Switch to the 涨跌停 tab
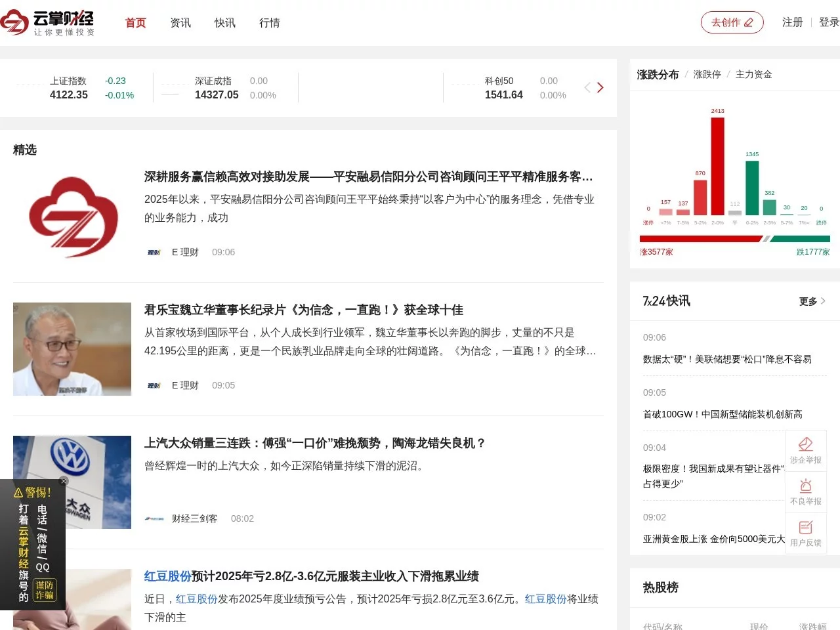 707,74
